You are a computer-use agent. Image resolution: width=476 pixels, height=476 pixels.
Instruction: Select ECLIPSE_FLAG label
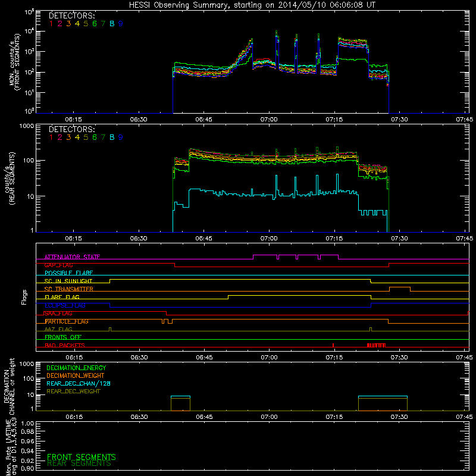(x=65, y=305)
